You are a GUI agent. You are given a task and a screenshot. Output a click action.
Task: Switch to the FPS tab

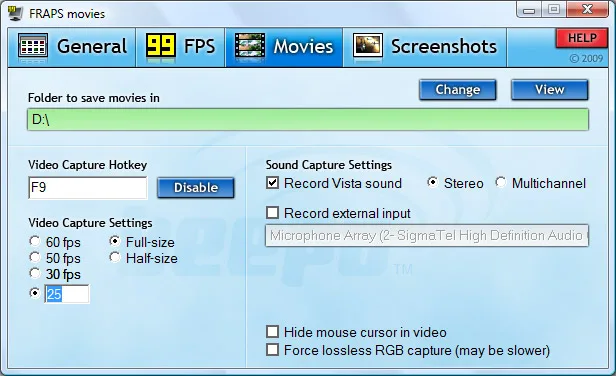pos(181,47)
